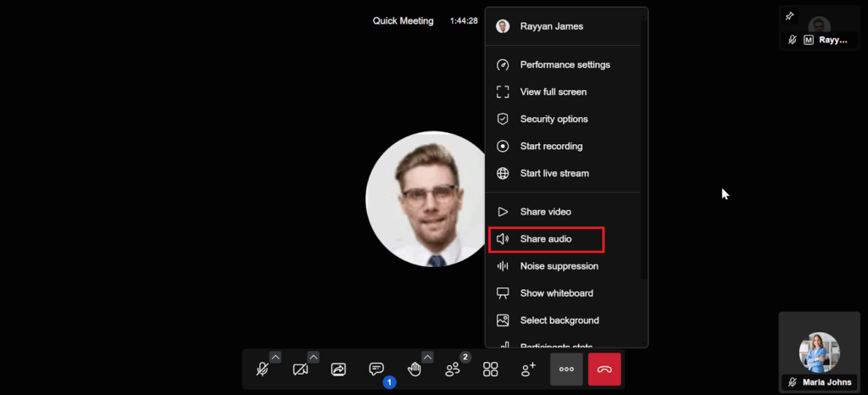Expand audio options arrow above microphone

(x=275, y=357)
